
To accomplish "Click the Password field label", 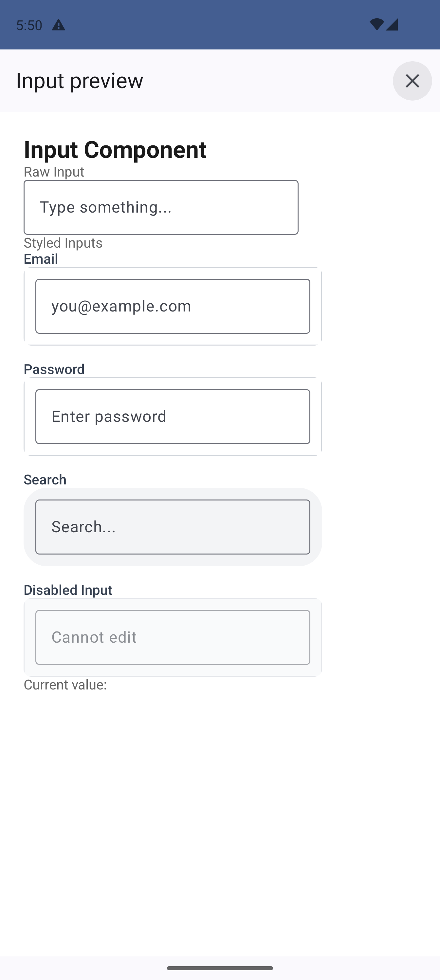I will [54, 369].
